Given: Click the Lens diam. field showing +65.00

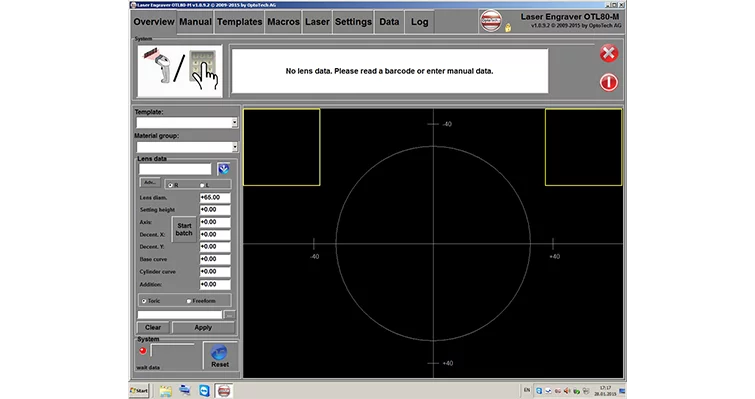Looking at the screenshot, I should [215, 197].
